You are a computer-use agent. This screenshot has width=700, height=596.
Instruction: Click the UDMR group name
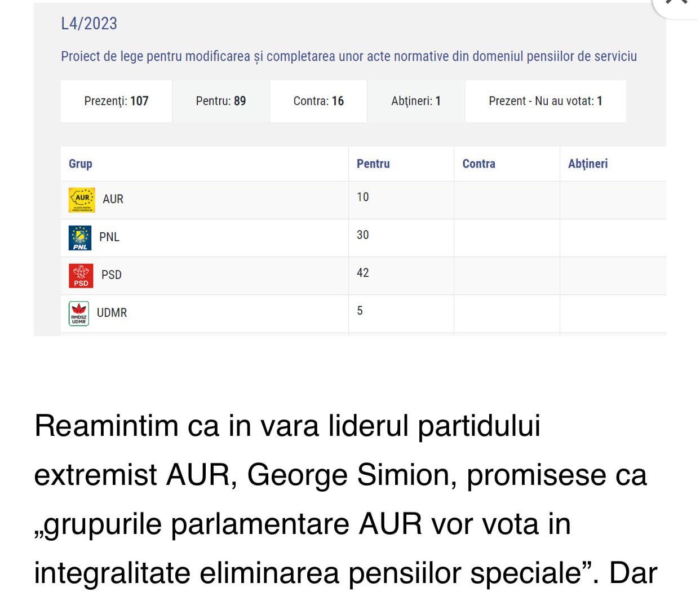click(112, 313)
